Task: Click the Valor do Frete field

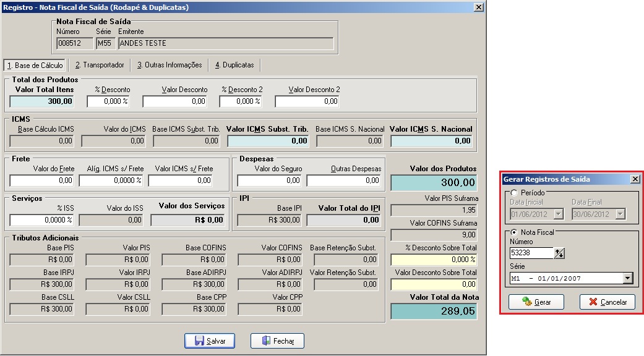Action: (x=42, y=180)
